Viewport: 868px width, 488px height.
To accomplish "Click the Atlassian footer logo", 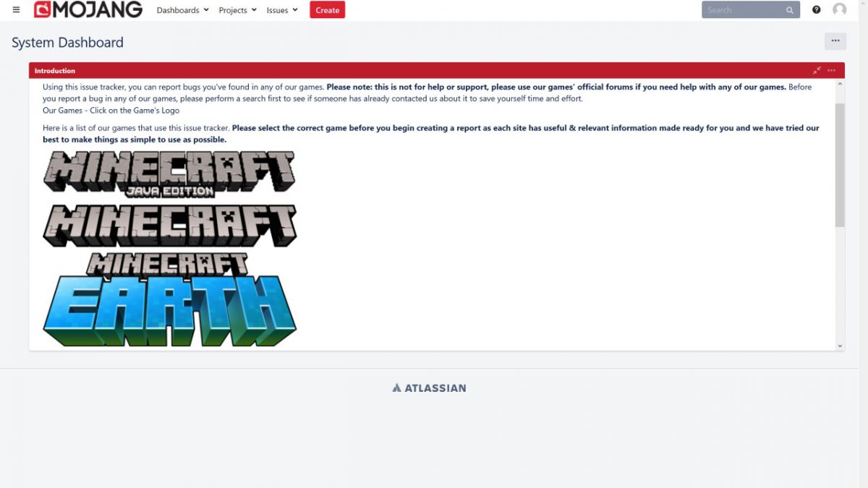I will (x=430, y=388).
